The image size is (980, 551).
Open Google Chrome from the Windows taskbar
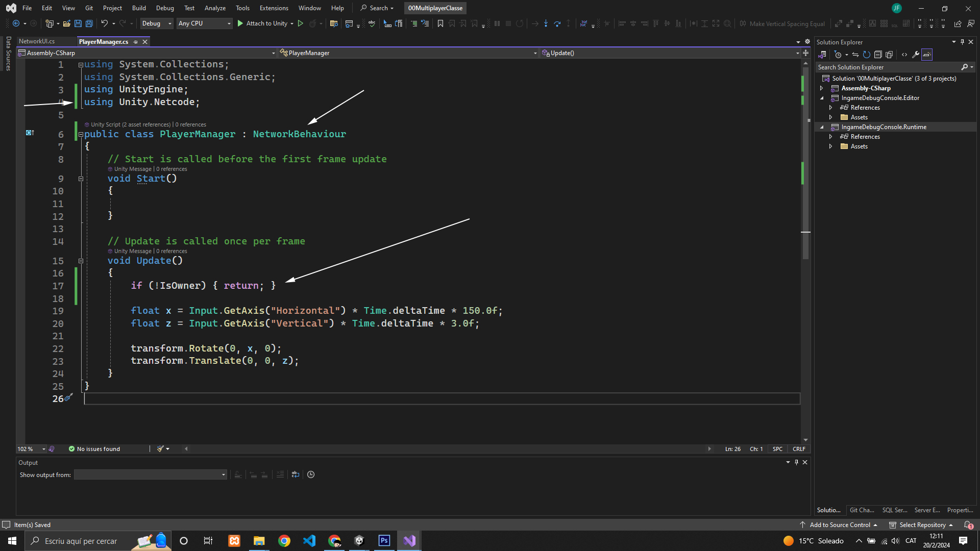(284, 541)
